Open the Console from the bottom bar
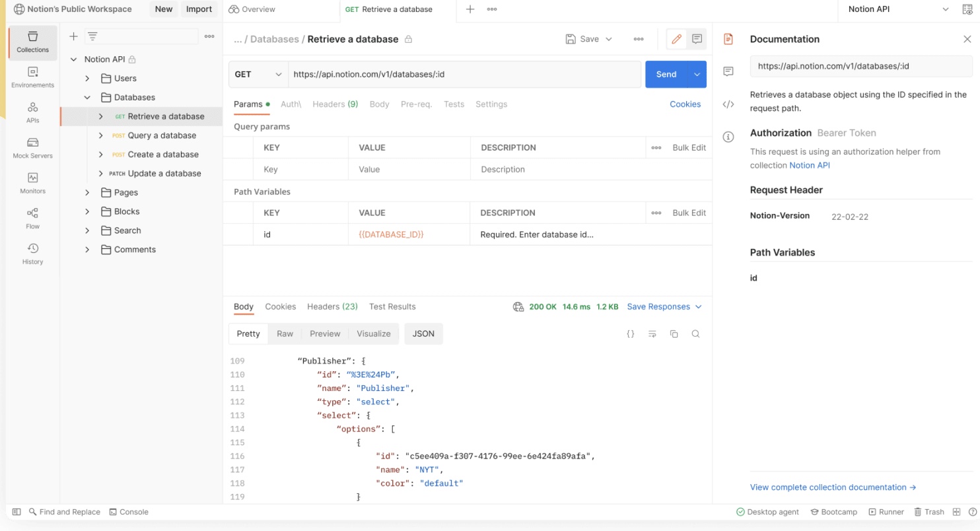Viewport: 980px width, 531px height. pos(129,511)
